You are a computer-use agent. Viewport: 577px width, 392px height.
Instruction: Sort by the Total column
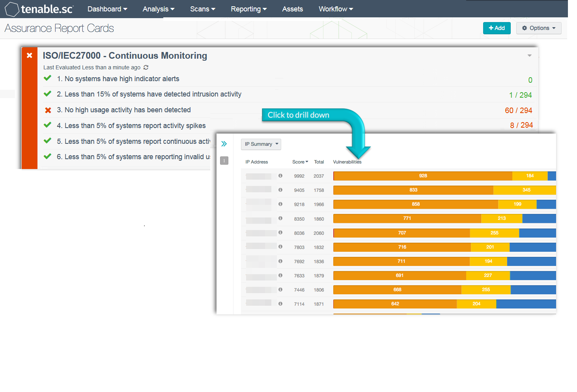click(x=319, y=162)
